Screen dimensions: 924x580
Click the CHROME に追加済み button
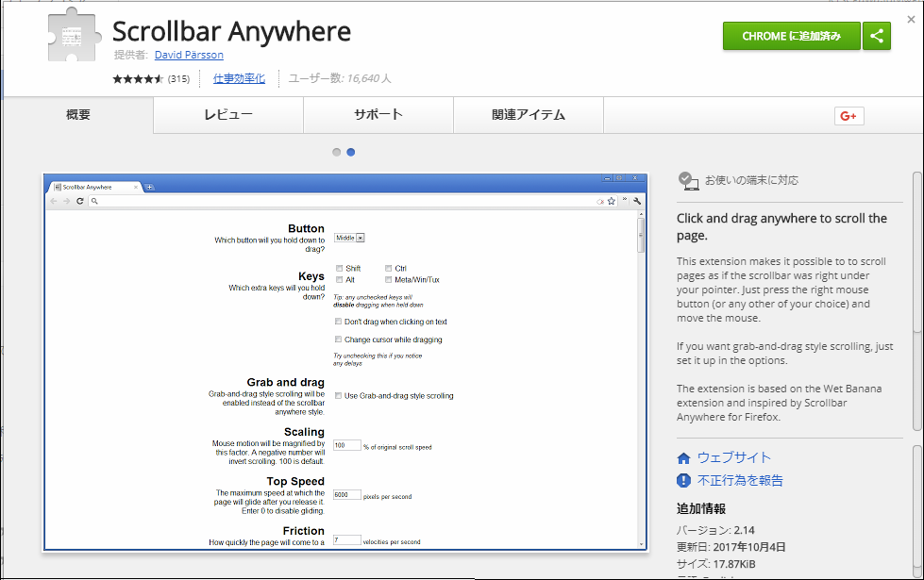pos(792,36)
